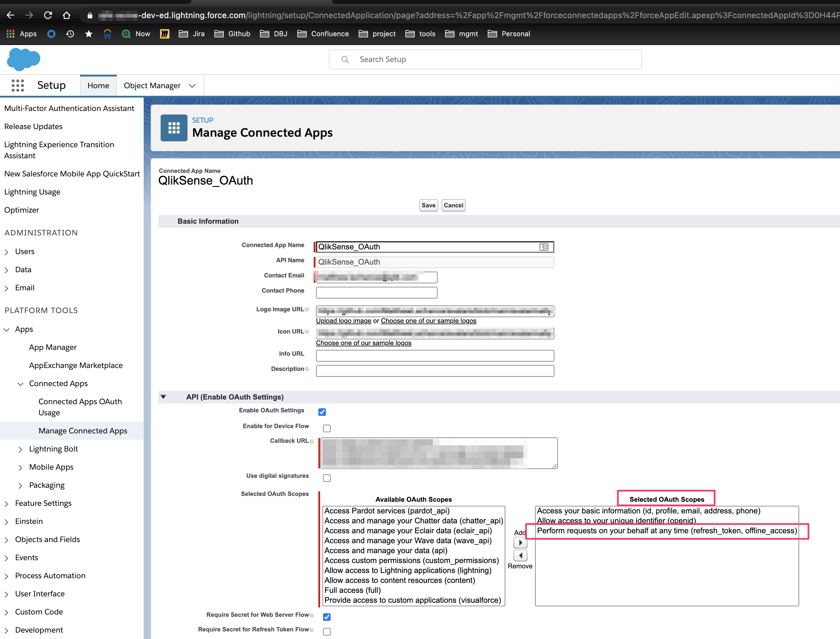Open the Object Manager dropdown
Screen dimensions: 840x639
point(192,86)
